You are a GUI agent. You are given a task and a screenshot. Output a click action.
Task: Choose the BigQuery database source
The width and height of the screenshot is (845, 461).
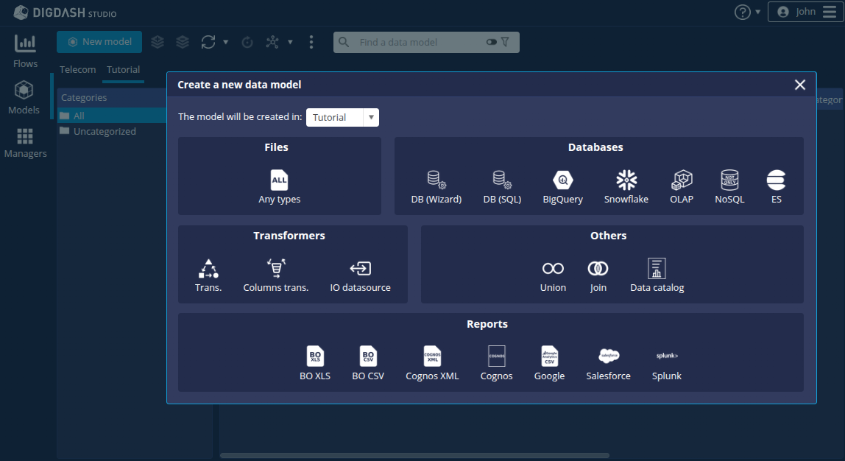562,186
